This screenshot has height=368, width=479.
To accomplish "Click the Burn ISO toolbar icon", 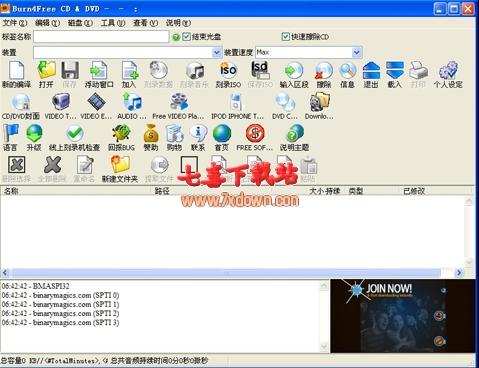I will [x=228, y=71].
